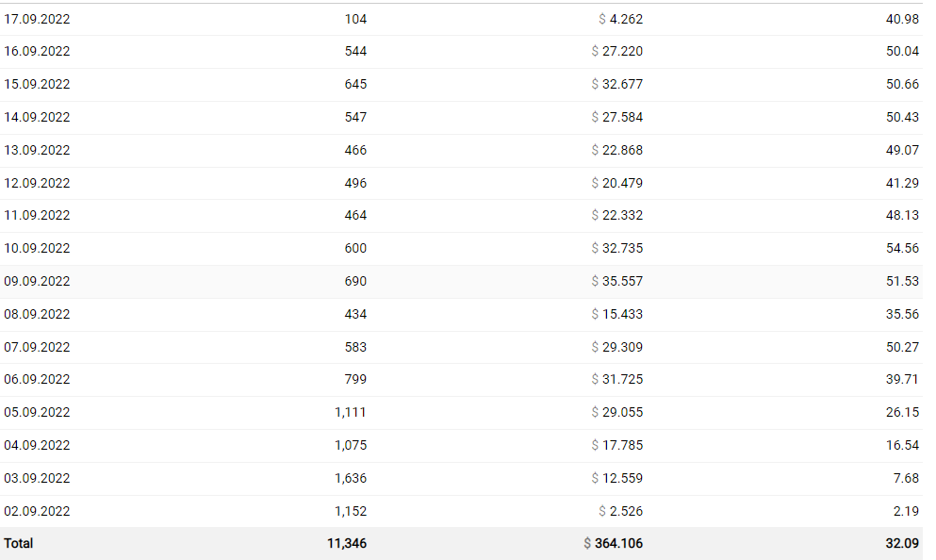This screenshot has width=936, height=560.
Task: Select the 10.09.2022 date row
Action: pyautogui.click(x=38, y=248)
